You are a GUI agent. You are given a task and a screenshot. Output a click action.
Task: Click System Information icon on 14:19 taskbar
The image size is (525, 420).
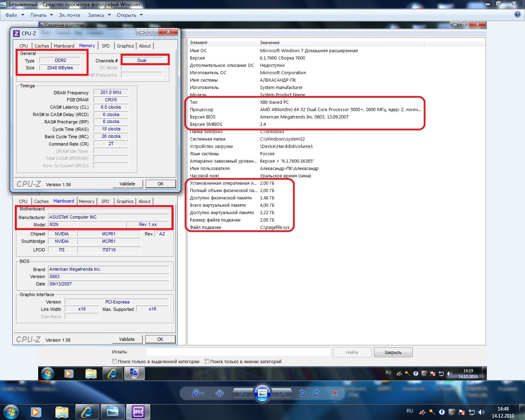[134, 373]
